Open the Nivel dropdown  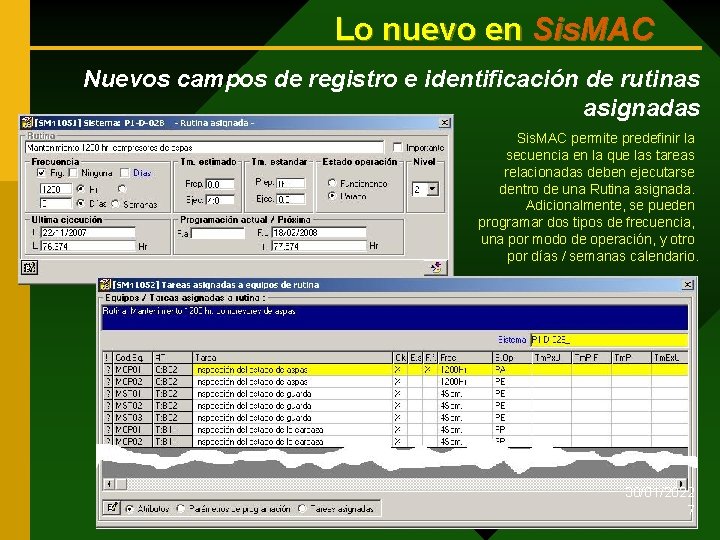tap(433, 189)
